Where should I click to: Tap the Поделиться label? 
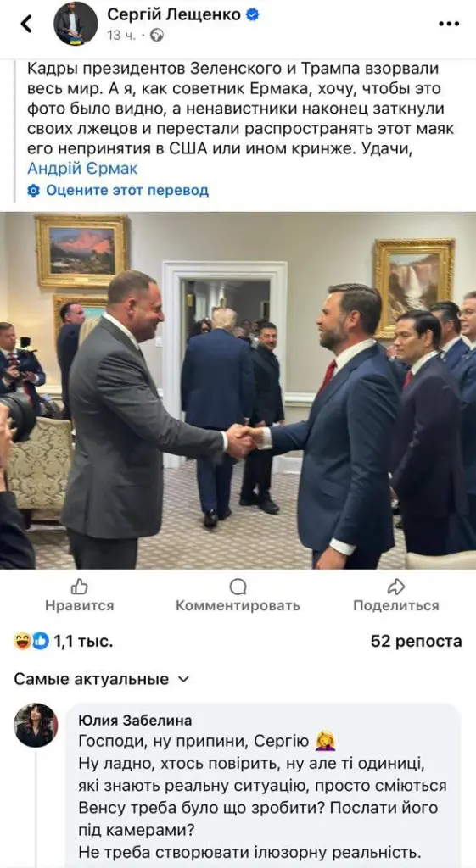click(x=396, y=605)
